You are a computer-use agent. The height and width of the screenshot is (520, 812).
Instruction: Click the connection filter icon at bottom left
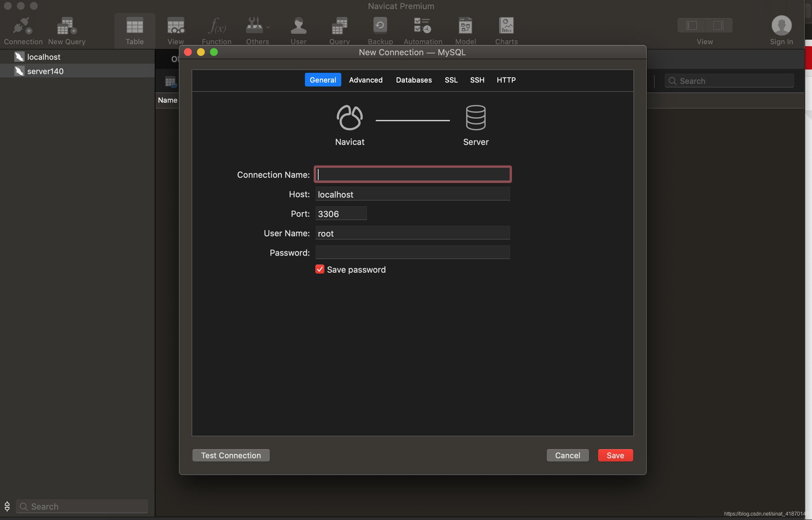click(7, 506)
